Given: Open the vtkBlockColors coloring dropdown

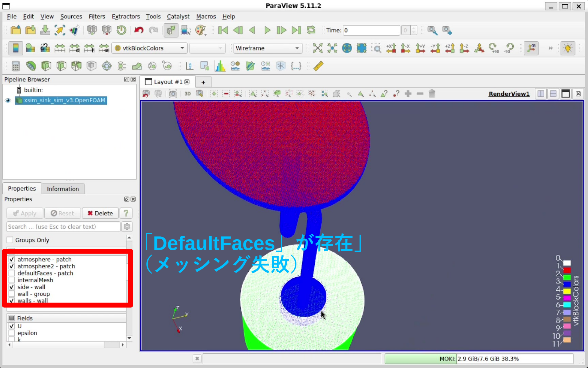Looking at the screenshot, I should pos(149,48).
